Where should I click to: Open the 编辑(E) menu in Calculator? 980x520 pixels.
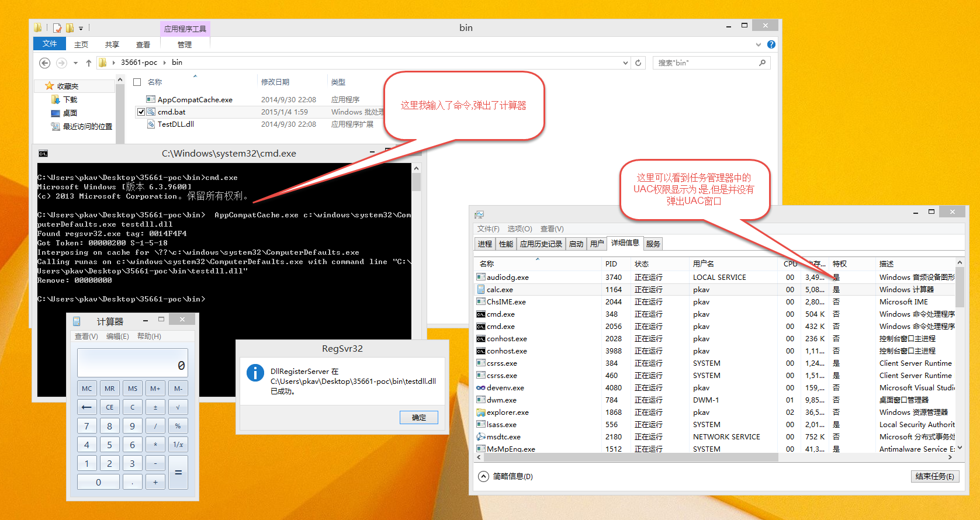(117, 336)
